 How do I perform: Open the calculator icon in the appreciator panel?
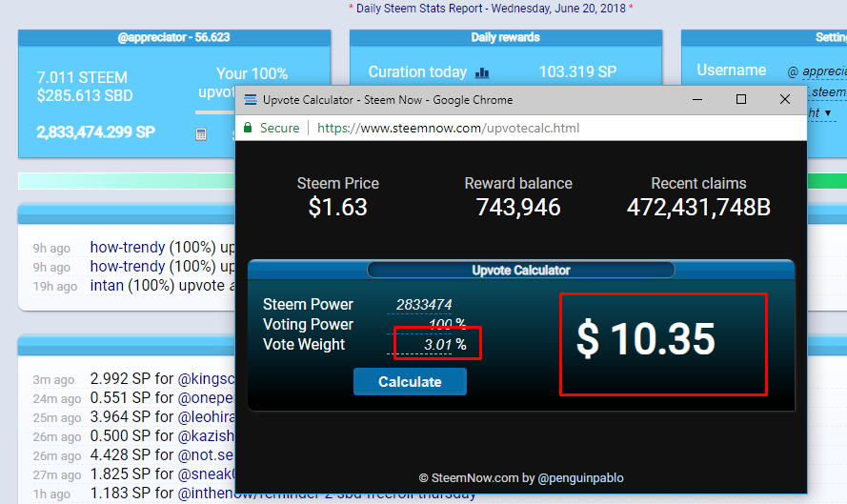[201, 134]
